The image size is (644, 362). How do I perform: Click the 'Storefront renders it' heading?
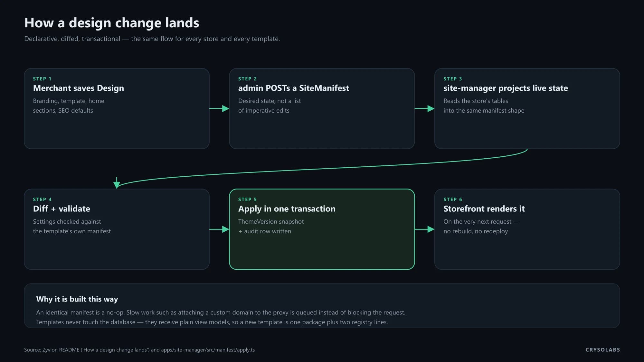[x=484, y=209]
